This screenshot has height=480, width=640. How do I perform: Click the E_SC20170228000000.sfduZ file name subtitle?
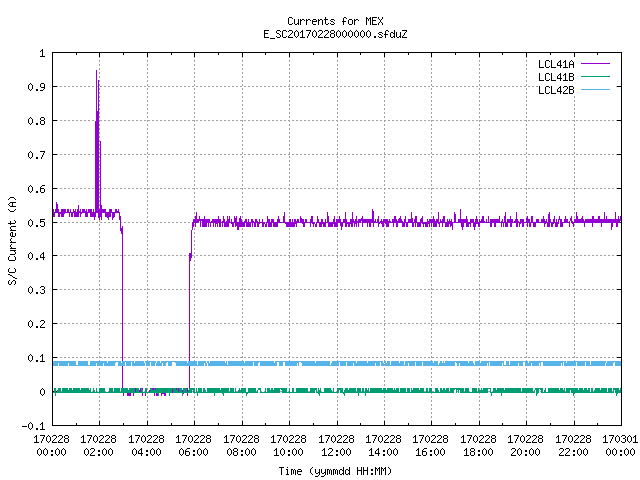[x=335, y=34]
